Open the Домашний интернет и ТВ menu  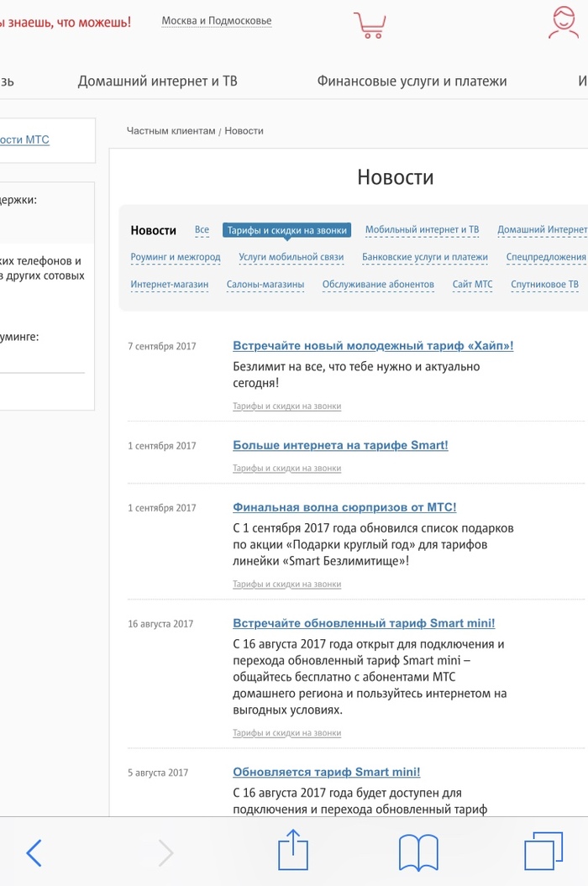click(x=157, y=81)
